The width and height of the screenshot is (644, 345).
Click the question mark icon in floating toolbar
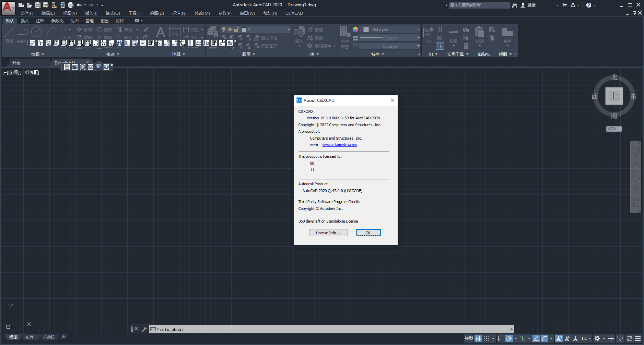(83, 67)
